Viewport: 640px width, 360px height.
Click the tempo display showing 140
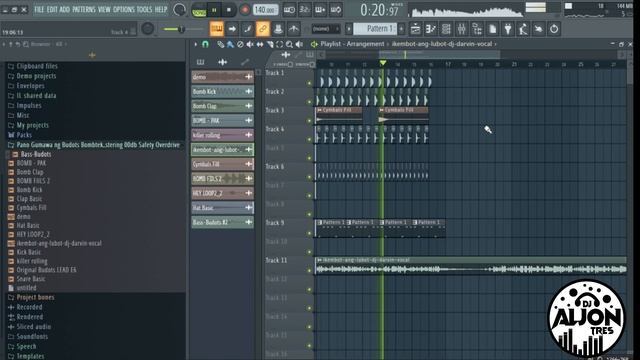tap(265, 9)
